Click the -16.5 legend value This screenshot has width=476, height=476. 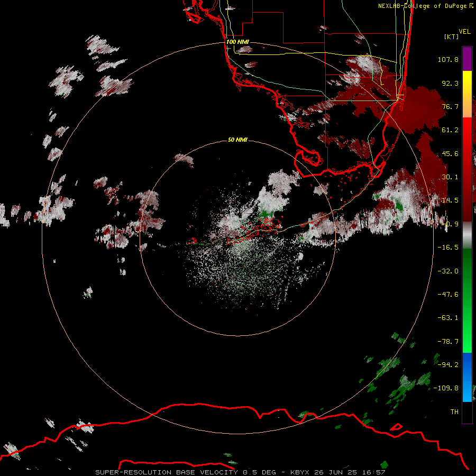[448, 248]
